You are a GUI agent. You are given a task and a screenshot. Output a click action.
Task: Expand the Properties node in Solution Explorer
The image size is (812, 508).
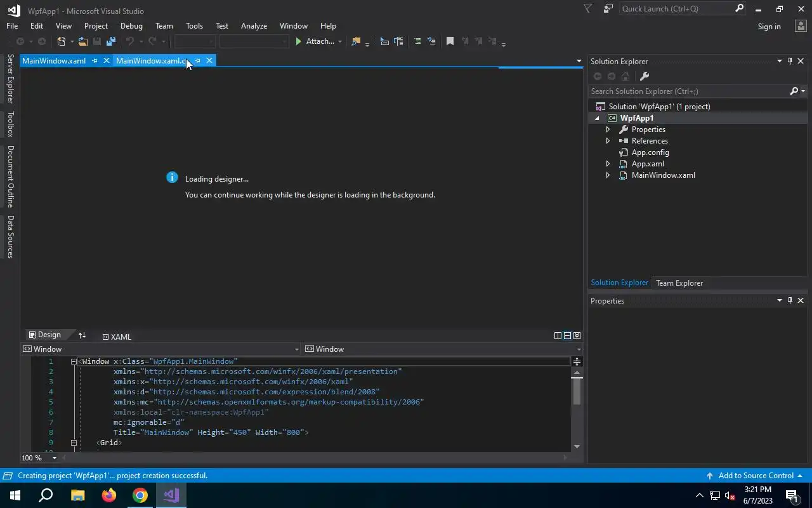[608, 130]
